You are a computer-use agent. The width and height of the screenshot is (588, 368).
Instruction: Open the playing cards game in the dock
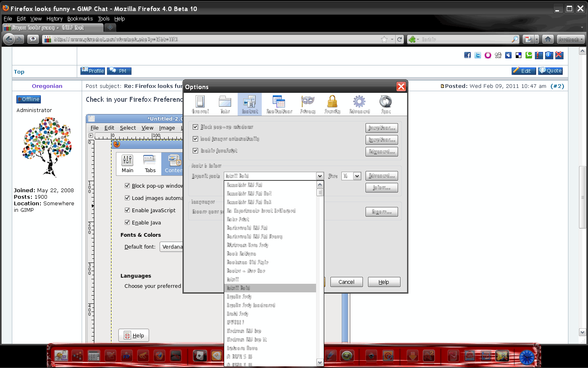200,356
